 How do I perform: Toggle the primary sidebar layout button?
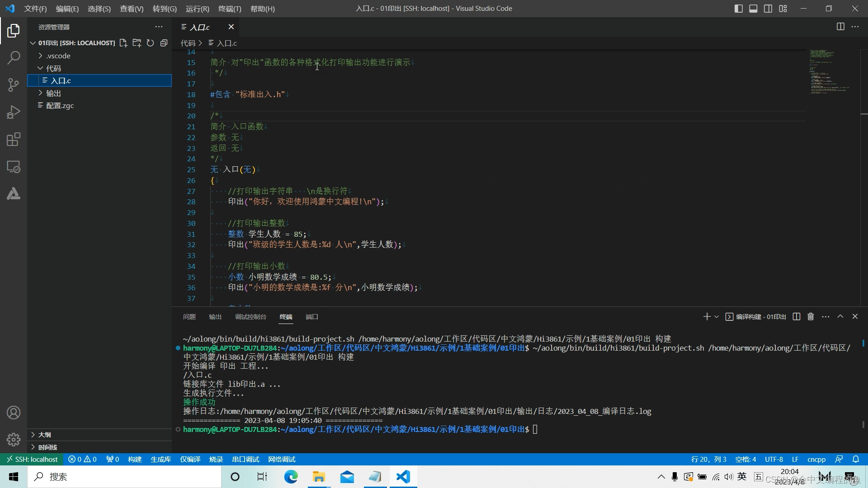click(x=739, y=9)
